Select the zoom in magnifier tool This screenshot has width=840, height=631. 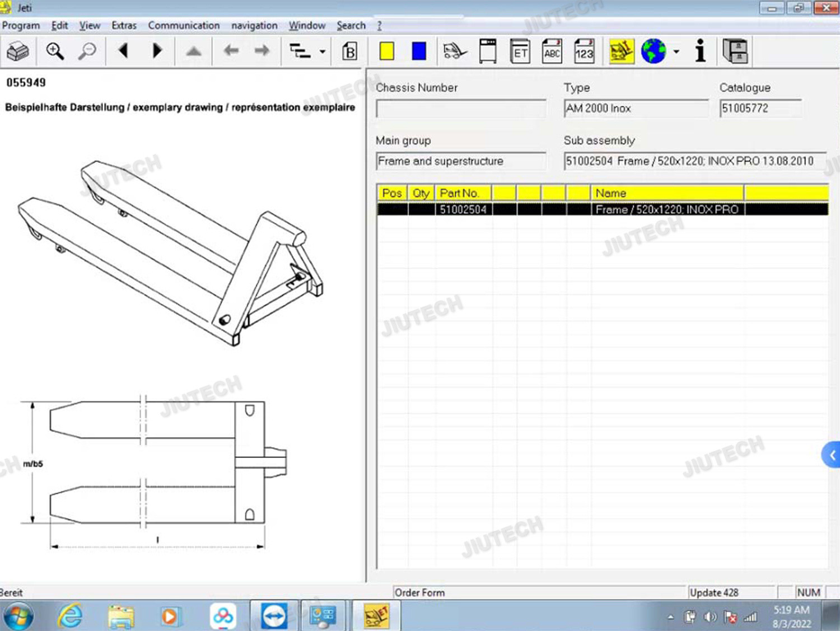click(55, 52)
